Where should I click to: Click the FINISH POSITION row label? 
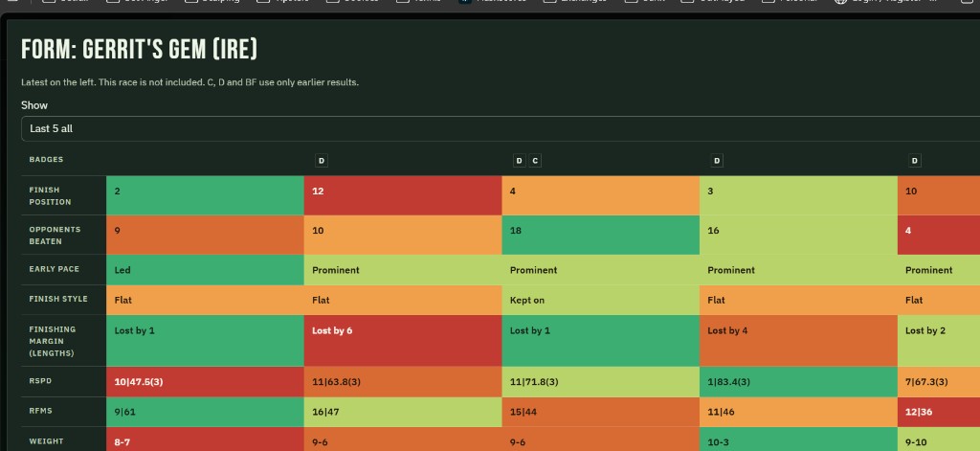(x=50, y=195)
